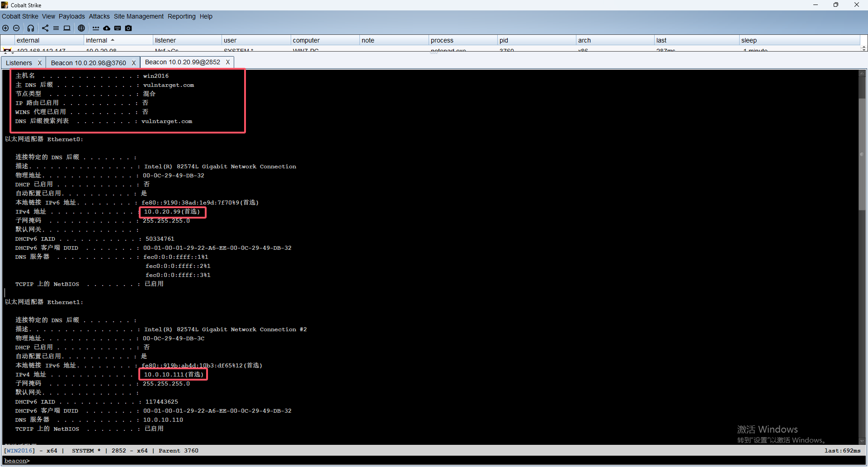Image resolution: width=868 pixels, height=467 pixels.
Task: Sort sessions by note column
Action: 394,40
